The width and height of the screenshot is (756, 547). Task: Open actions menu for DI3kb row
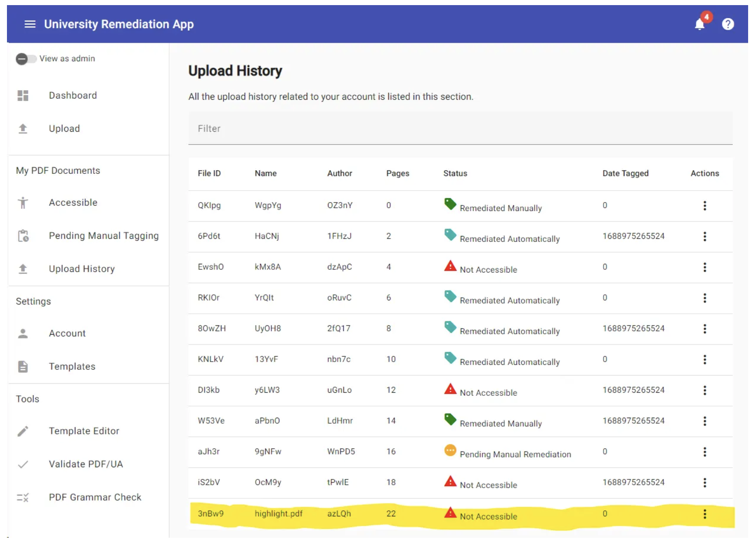pos(705,390)
